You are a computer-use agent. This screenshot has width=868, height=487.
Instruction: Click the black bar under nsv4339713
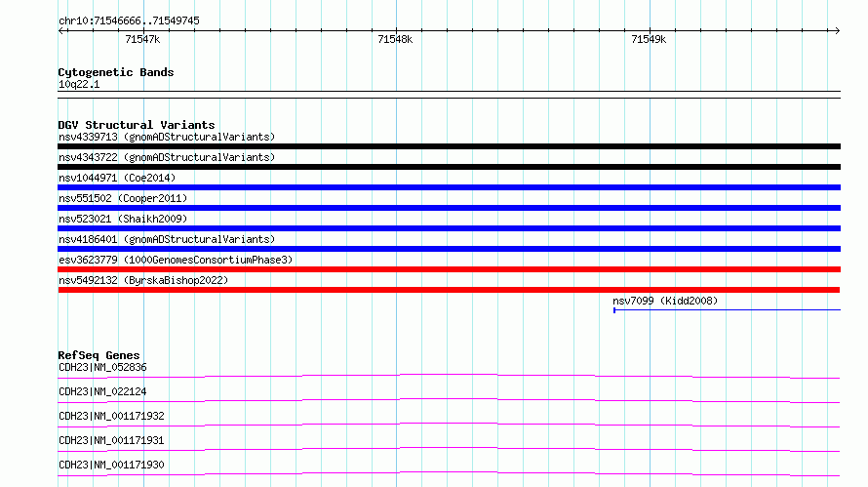point(449,146)
